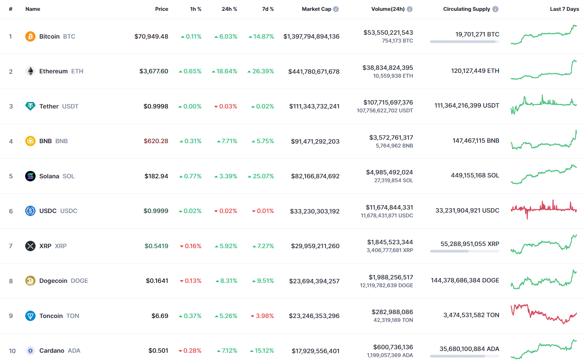
Task: Click the Market Cap info icon
Action: 336,9
